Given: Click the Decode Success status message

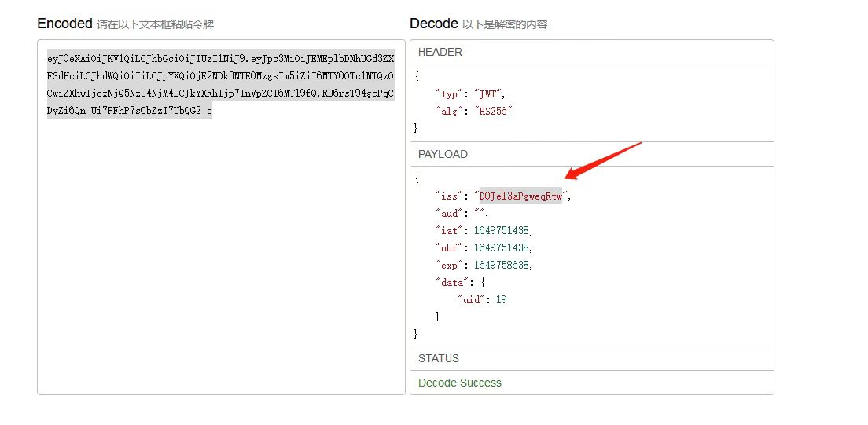Looking at the screenshot, I should 460,383.
